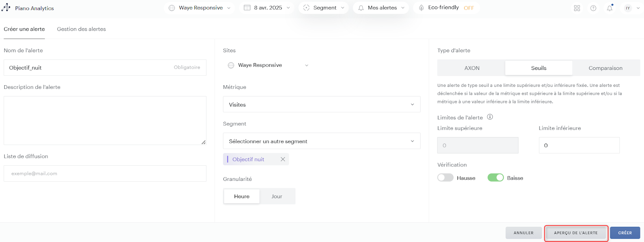Select Jour granularity

coord(277,196)
